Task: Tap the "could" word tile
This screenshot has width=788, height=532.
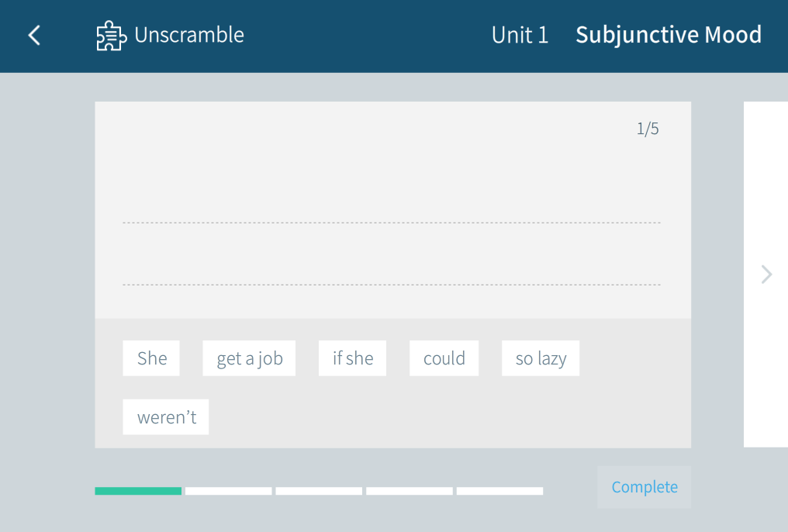Action: tap(444, 358)
